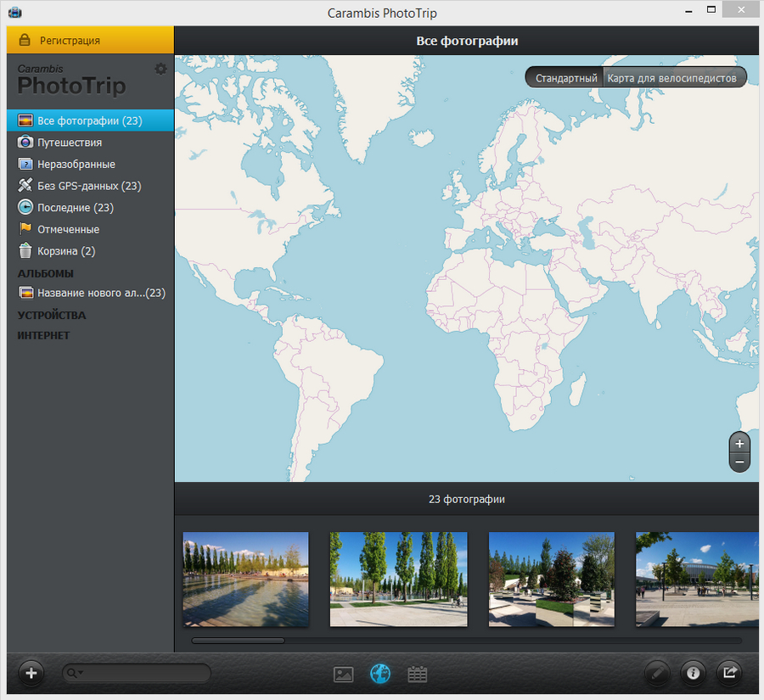Open settings with the gear icon
Screen dimensions: 764x700
tap(160, 69)
